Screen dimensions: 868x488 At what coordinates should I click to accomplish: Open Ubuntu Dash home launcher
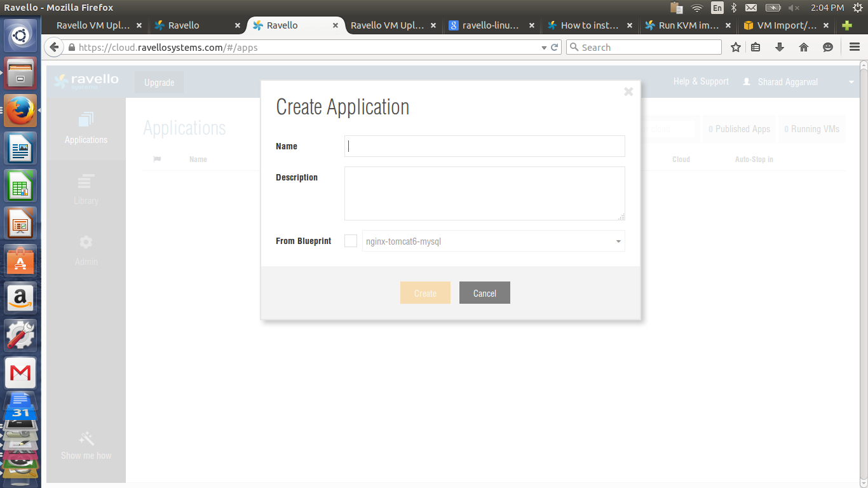20,35
